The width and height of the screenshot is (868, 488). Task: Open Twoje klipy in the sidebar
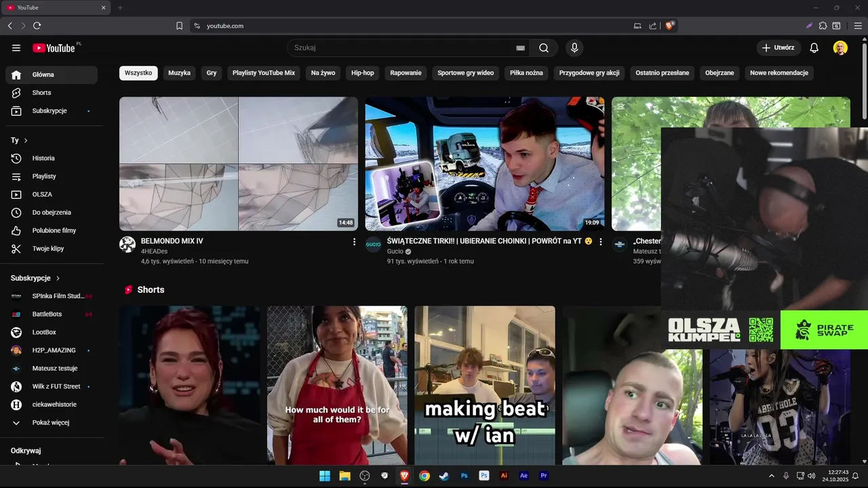pyautogui.click(x=52, y=249)
